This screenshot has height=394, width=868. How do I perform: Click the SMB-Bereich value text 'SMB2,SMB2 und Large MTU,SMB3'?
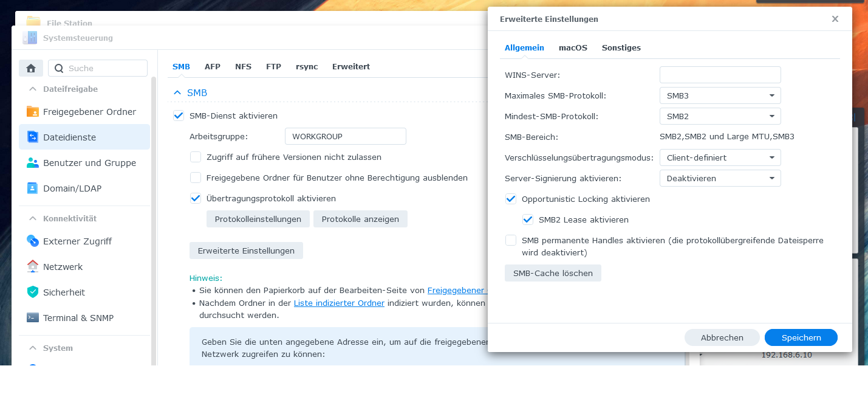pyautogui.click(x=727, y=137)
